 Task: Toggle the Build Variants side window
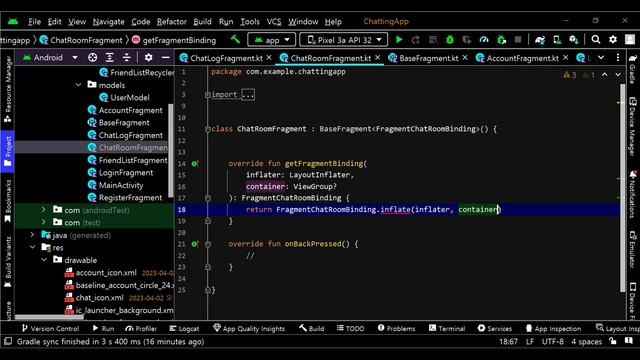pyautogui.click(x=8, y=262)
